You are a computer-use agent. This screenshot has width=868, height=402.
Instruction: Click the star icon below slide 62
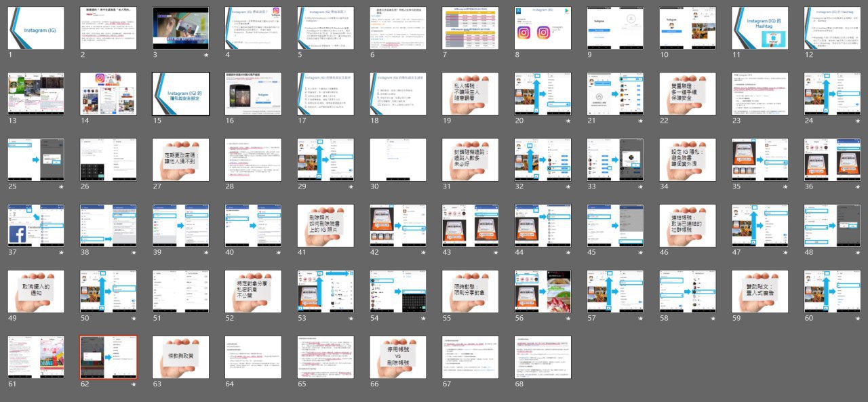coord(134,384)
